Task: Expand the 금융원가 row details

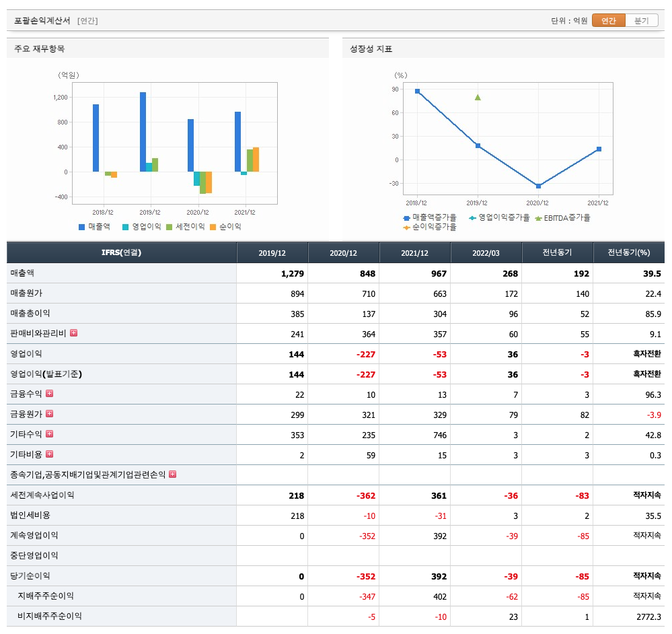Action: (50, 414)
